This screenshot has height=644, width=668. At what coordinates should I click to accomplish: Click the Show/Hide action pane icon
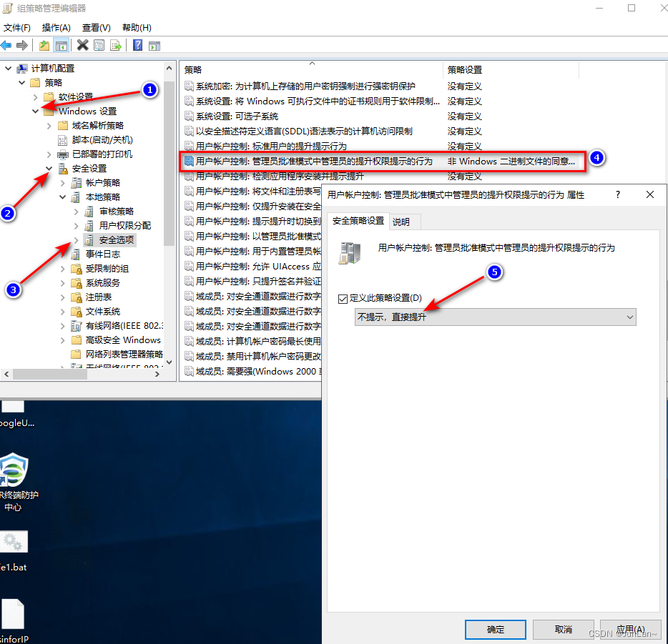(x=154, y=46)
